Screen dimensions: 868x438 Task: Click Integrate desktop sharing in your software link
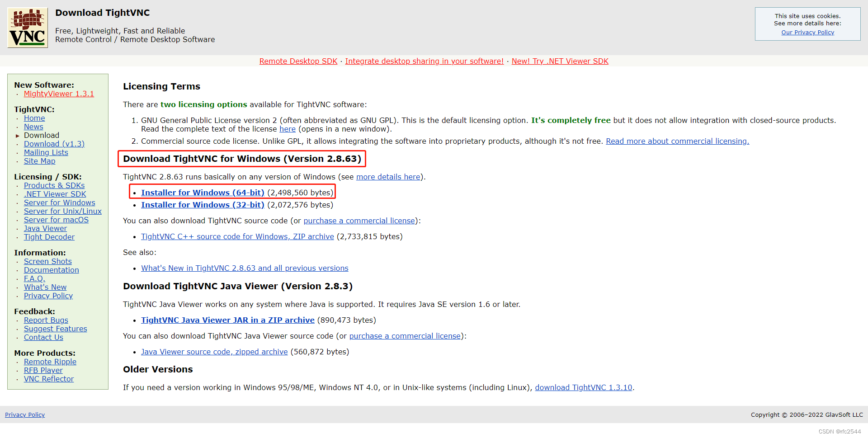pos(424,61)
